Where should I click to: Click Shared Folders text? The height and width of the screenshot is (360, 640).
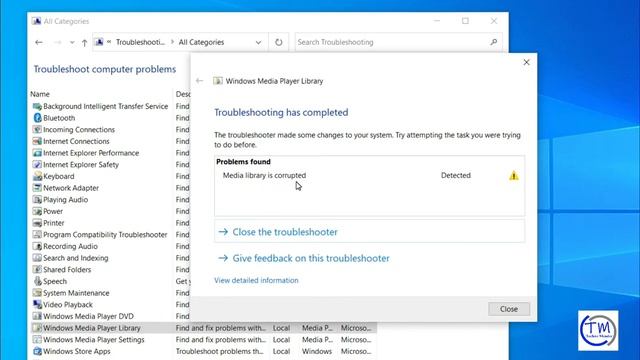click(x=67, y=270)
